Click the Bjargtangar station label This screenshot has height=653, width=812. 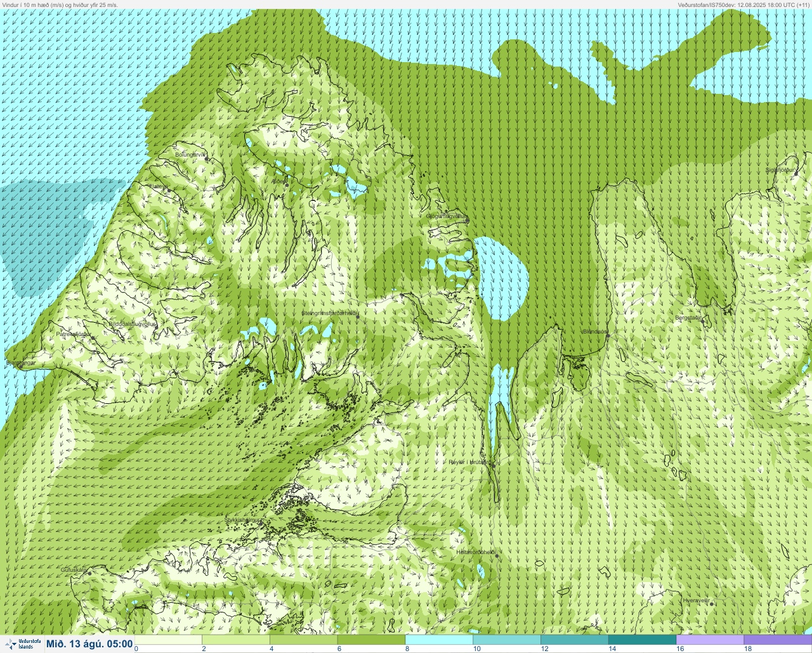[20, 363]
